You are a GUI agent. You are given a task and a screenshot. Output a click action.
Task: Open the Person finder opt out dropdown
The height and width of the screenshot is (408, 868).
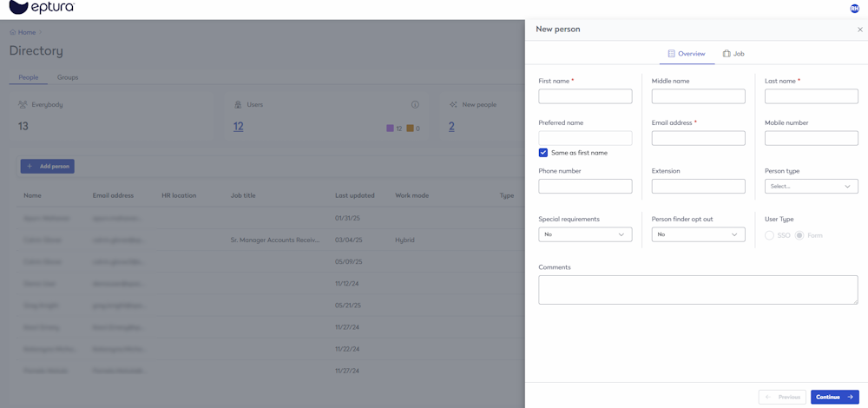click(x=698, y=234)
